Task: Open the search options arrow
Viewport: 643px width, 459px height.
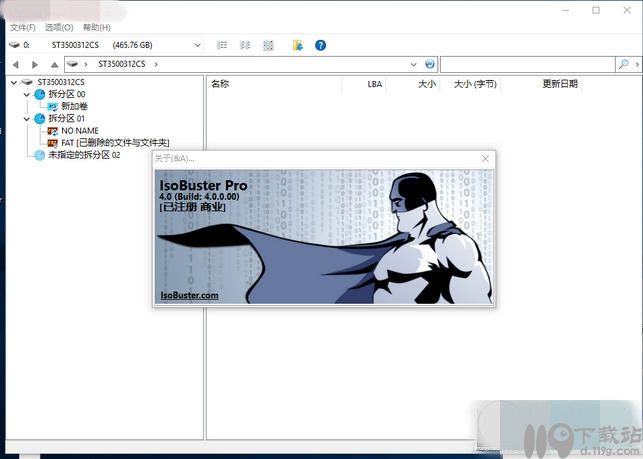Action: click(637, 64)
